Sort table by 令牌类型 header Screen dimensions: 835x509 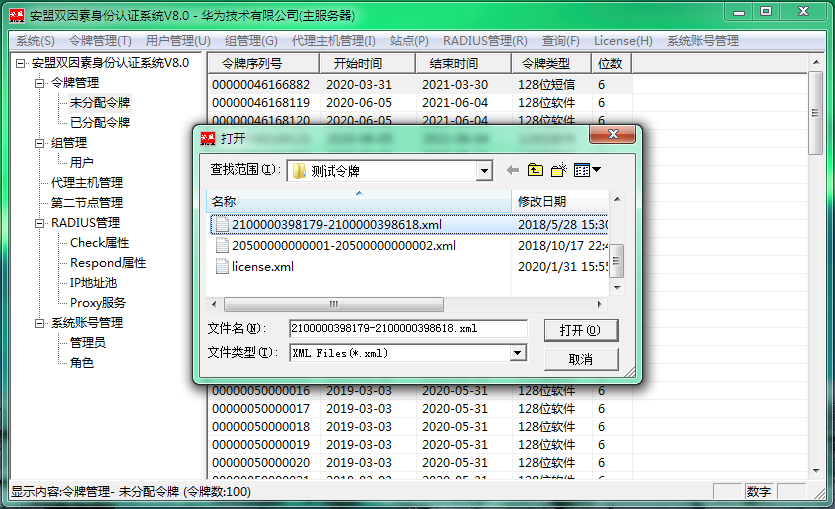[551, 63]
